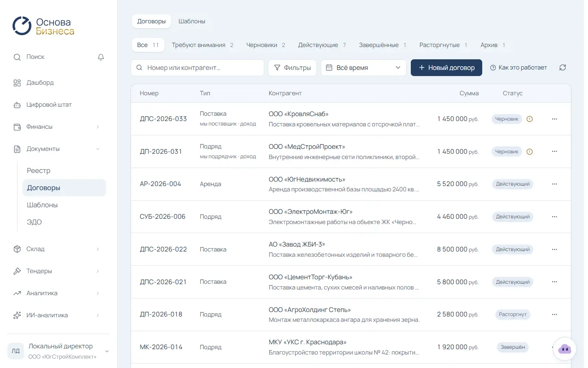Image resolution: width=588 pixels, height=368 pixels.
Task: Show Действующие contracts tab
Action: coord(322,45)
